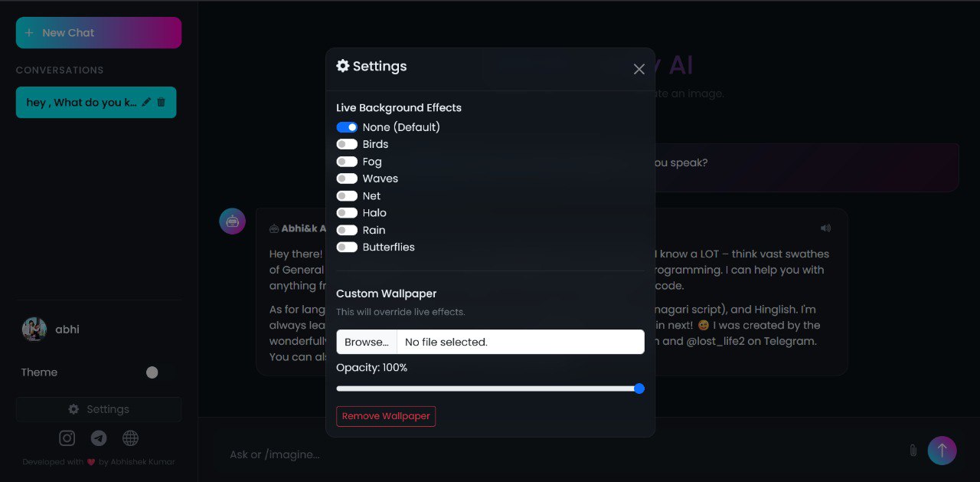The image size is (980, 482).
Task: Click the 'Live Background Effects' heading
Action: pos(399,108)
